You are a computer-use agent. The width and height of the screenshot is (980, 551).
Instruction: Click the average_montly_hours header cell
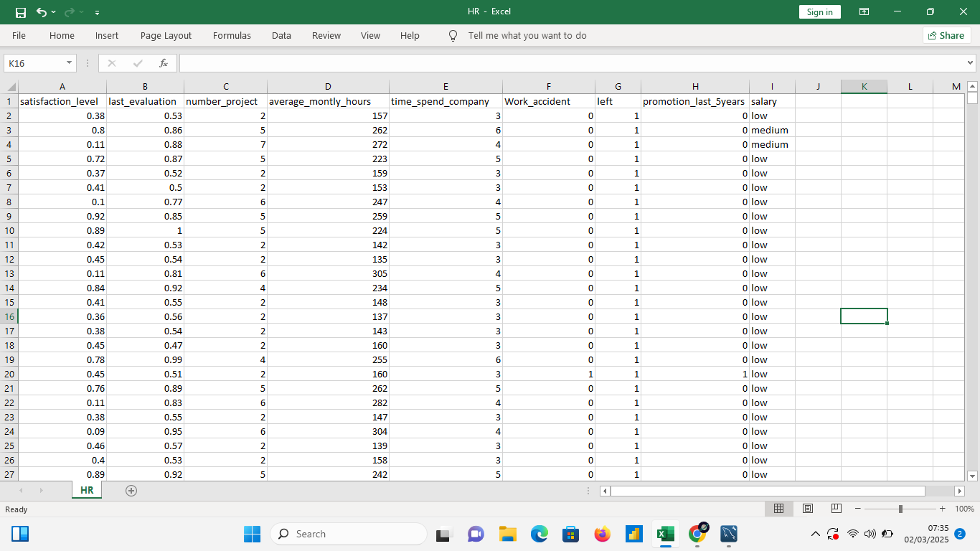tap(328, 101)
